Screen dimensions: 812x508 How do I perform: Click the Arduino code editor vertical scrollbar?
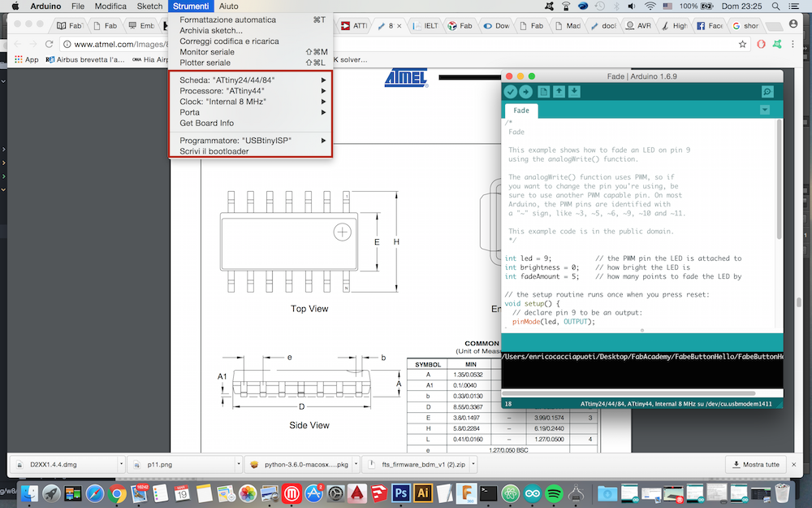[x=780, y=179]
